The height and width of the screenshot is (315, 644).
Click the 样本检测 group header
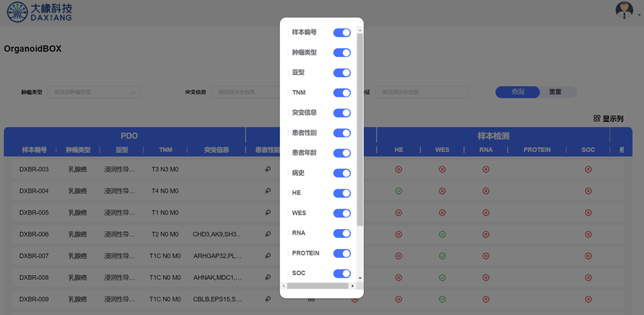(493, 136)
